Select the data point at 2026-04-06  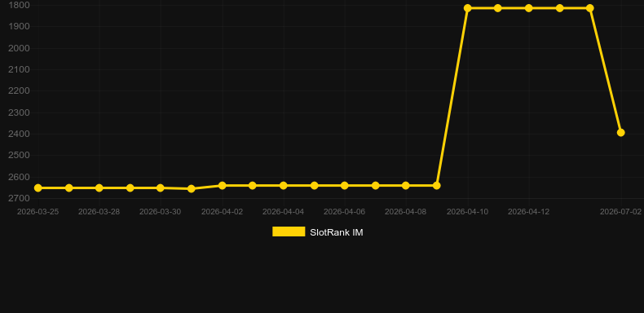(x=345, y=186)
